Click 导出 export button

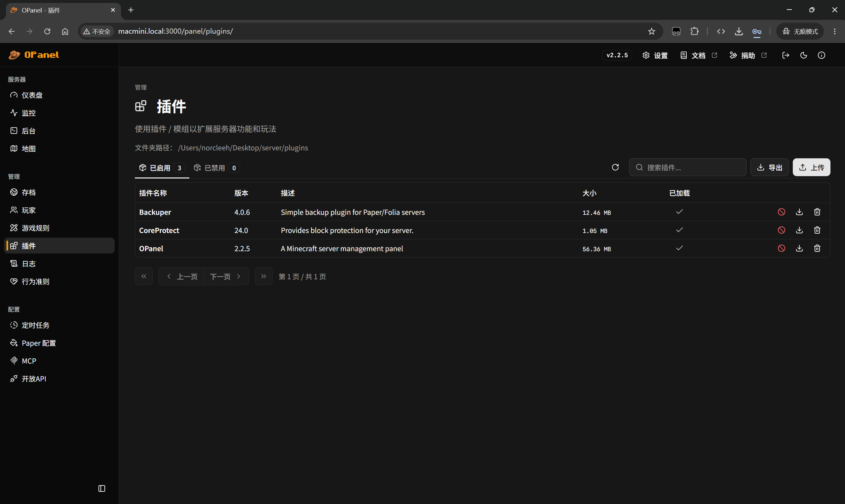770,167
